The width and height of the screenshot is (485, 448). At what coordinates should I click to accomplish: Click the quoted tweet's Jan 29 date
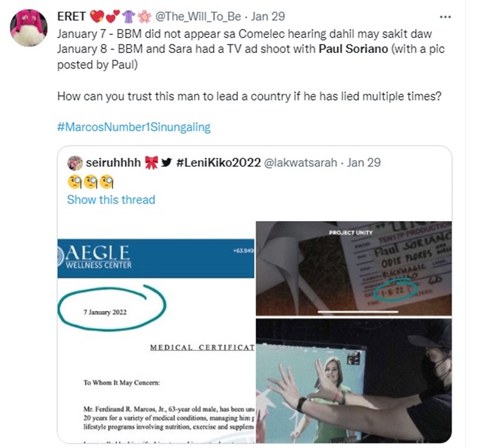(x=363, y=163)
